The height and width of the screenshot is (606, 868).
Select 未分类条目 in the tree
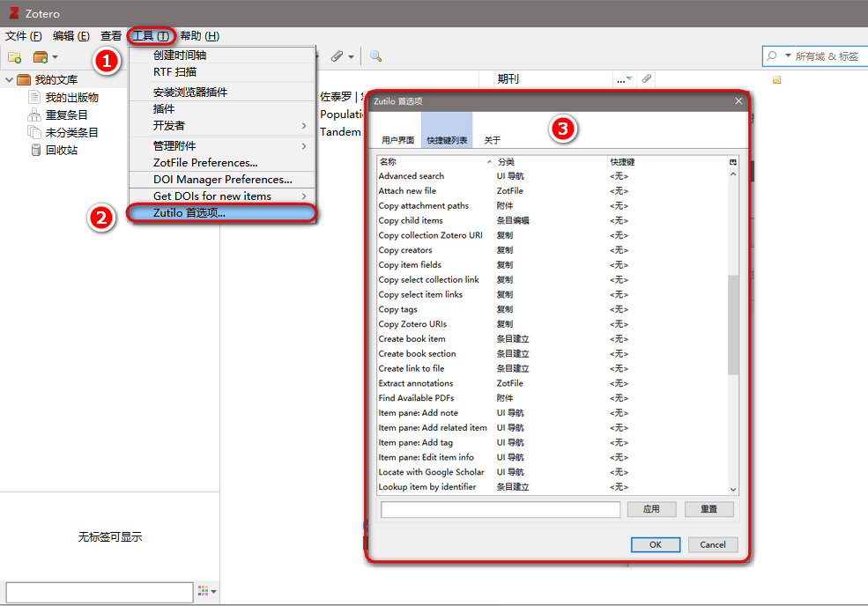pyautogui.click(x=72, y=133)
